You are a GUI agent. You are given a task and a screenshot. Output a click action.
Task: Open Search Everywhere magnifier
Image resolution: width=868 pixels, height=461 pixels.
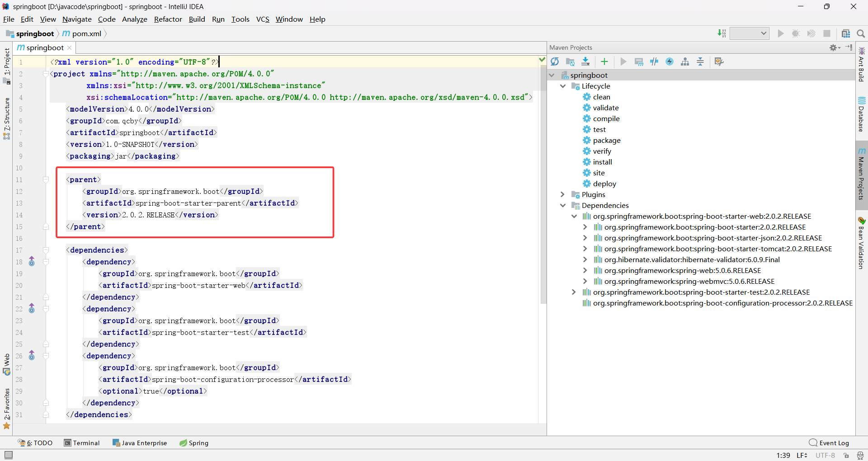pyautogui.click(x=861, y=33)
